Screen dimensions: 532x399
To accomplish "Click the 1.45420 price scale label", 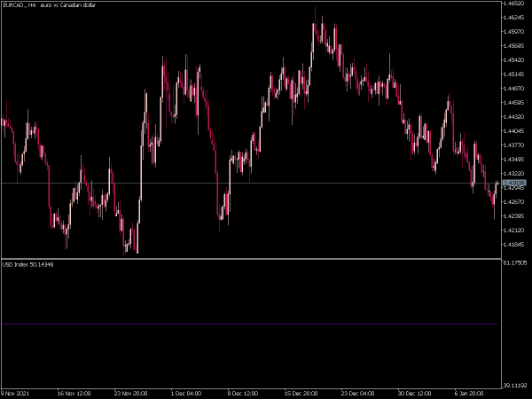I will point(514,60).
